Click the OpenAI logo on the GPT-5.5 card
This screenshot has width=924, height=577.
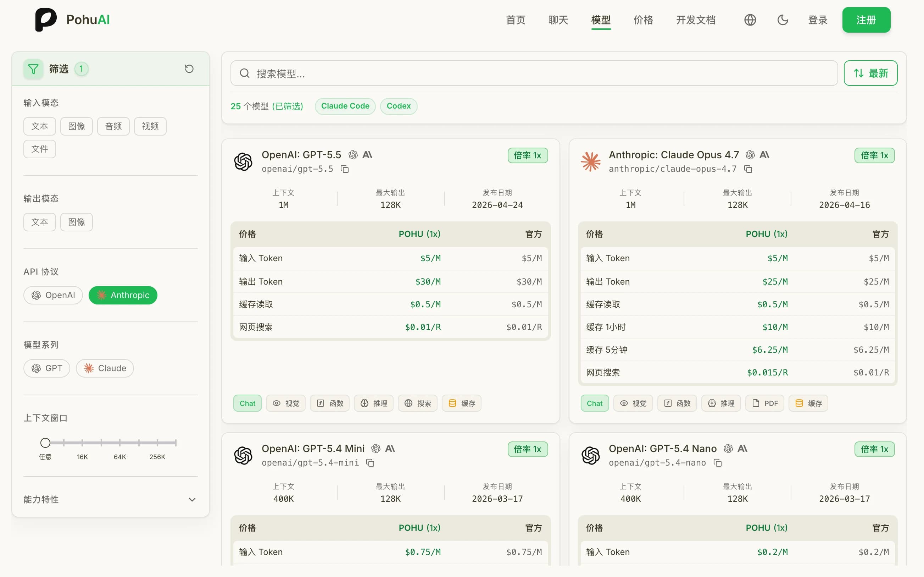pyautogui.click(x=243, y=161)
